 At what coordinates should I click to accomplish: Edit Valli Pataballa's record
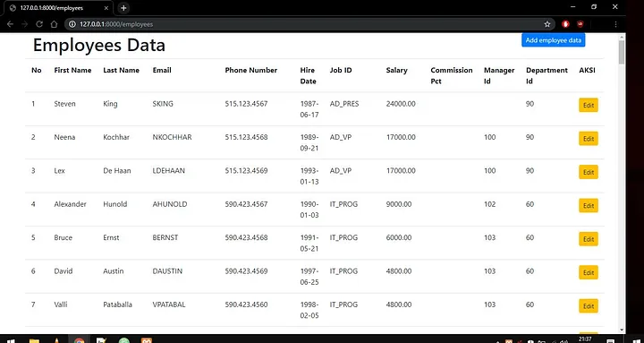click(x=589, y=306)
